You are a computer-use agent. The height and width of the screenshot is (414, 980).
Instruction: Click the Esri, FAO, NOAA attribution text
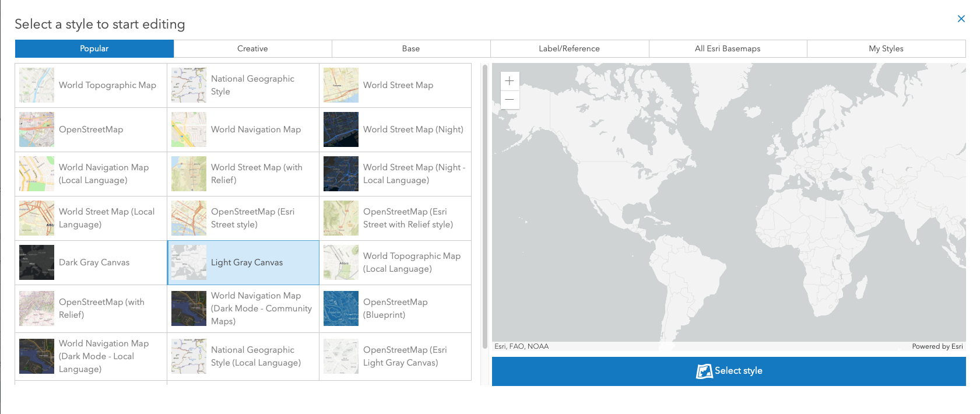coord(522,346)
